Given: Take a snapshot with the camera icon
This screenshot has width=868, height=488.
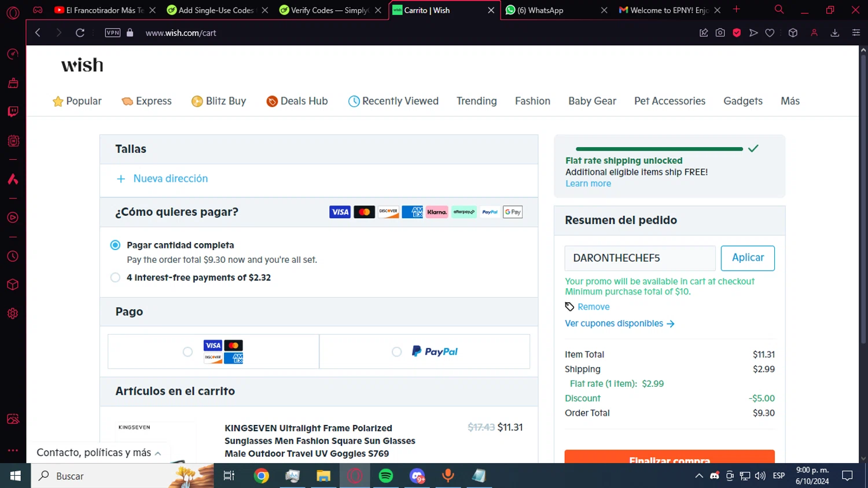Looking at the screenshot, I should [x=720, y=33].
